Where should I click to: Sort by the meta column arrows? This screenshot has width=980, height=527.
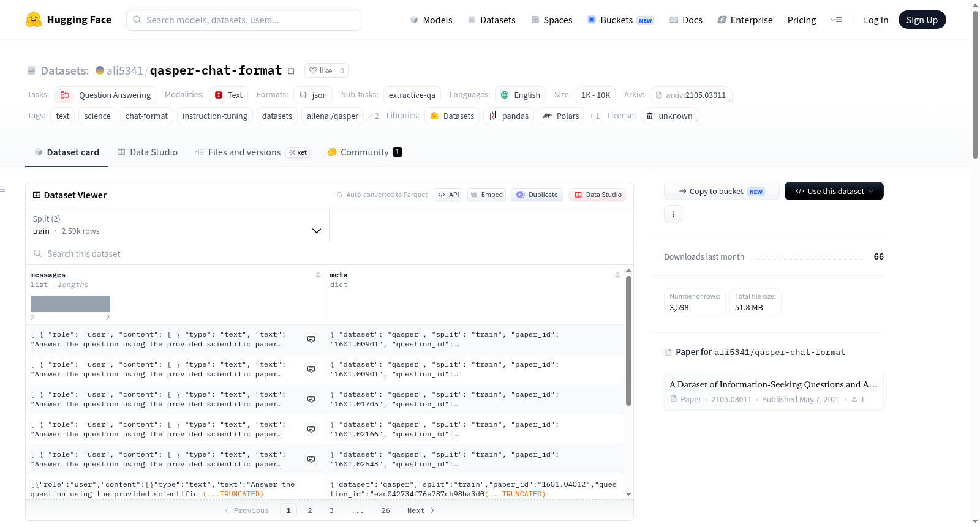tap(617, 275)
